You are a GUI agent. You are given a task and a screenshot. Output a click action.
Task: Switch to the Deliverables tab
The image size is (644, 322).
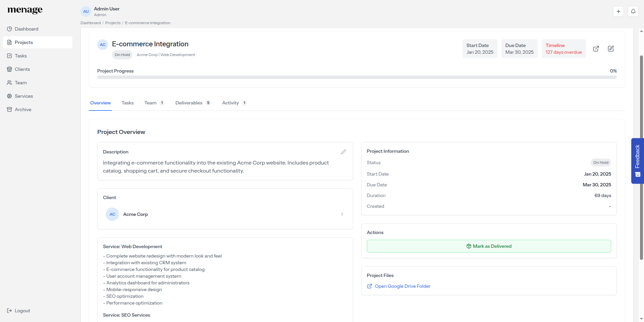click(189, 103)
